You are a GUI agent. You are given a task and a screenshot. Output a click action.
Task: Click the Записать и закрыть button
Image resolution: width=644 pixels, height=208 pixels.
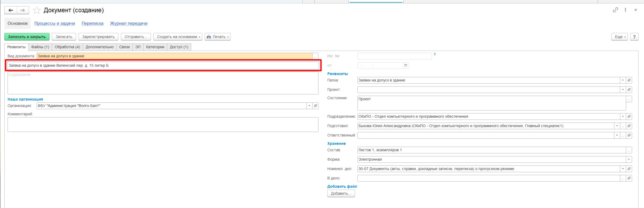coord(27,37)
